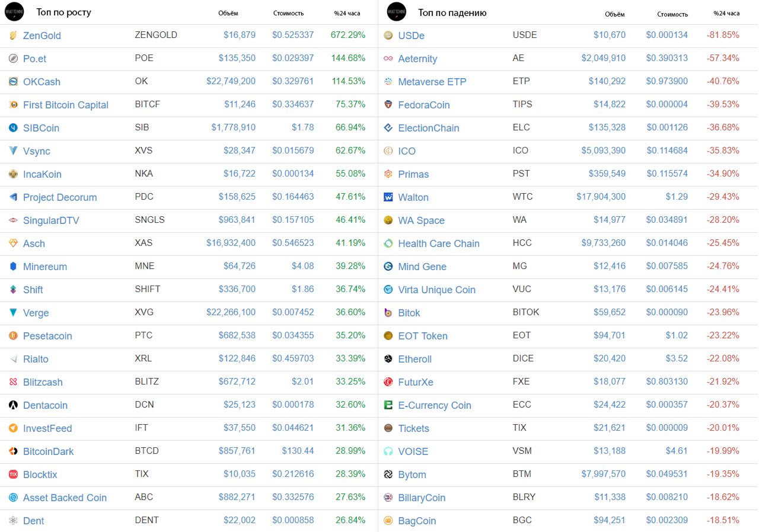This screenshot has height=532, width=759.
Task: Click the SingularDTV logo icon
Action: tap(13, 220)
